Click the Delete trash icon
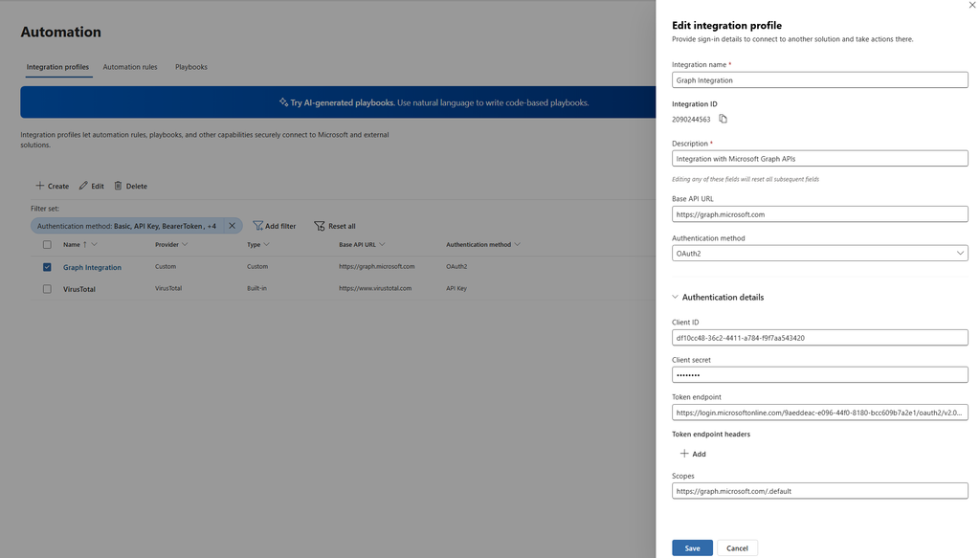 118,186
